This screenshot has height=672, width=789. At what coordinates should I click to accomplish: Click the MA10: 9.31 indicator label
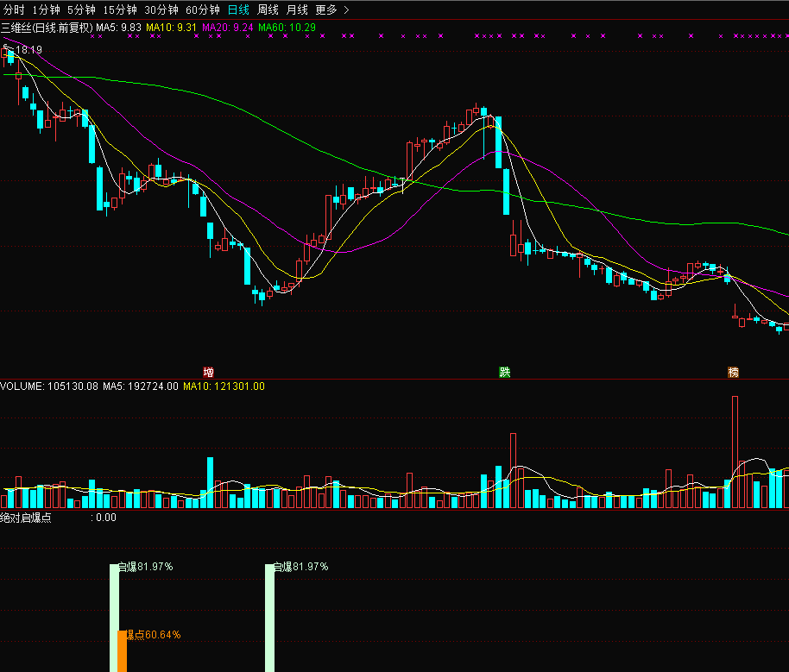171,28
